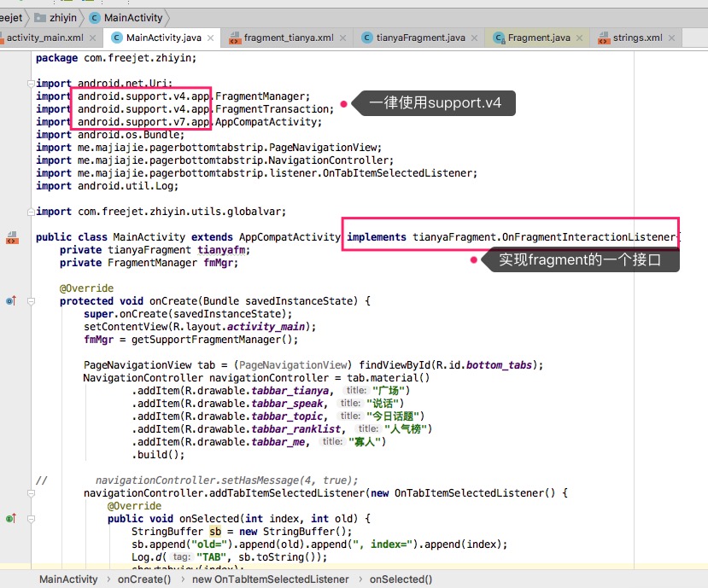708x588 pixels.
Task: Click the tianyafm field name
Action: 221,250
